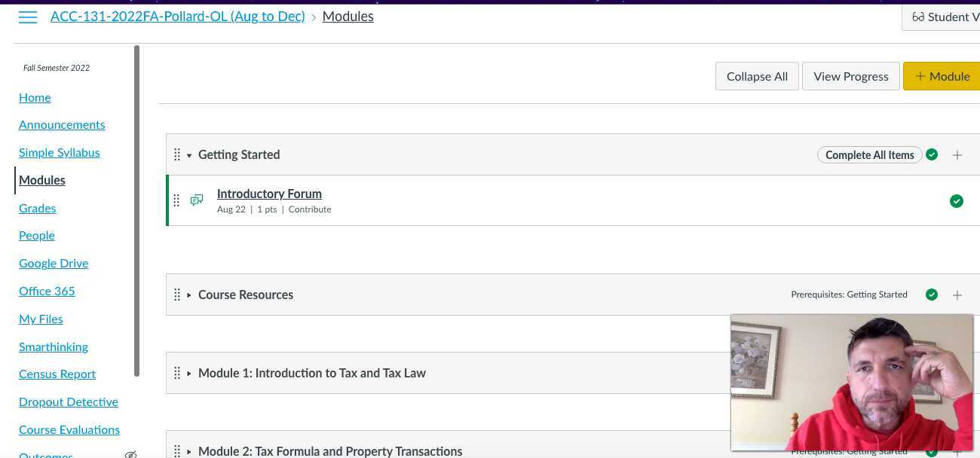
Task: Add item to Course Resources with plus
Action: coord(957,295)
